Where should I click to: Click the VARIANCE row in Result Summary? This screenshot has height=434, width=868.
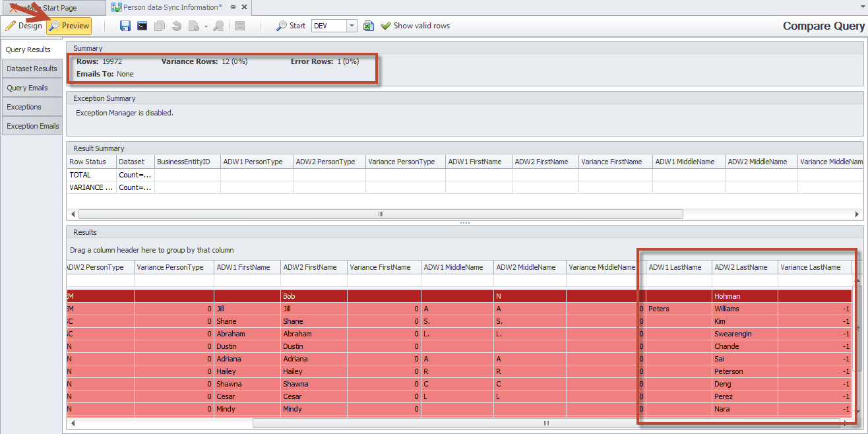[465, 187]
